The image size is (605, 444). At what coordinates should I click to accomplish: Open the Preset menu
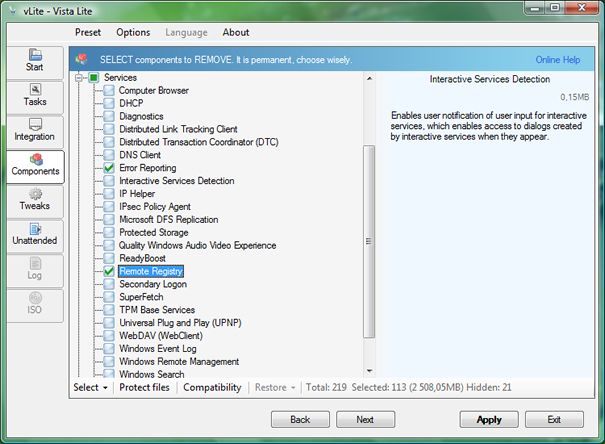88,32
